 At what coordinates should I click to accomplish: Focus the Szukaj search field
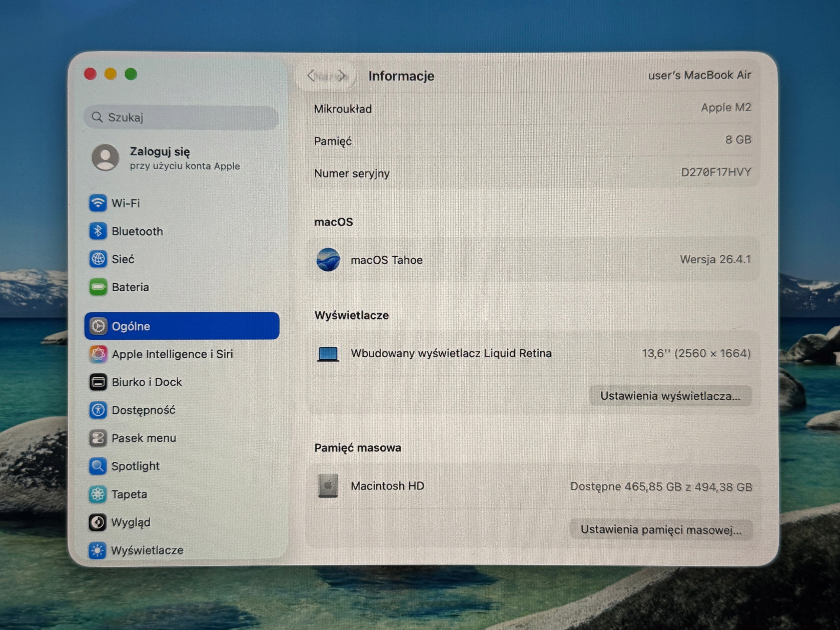click(x=181, y=117)
